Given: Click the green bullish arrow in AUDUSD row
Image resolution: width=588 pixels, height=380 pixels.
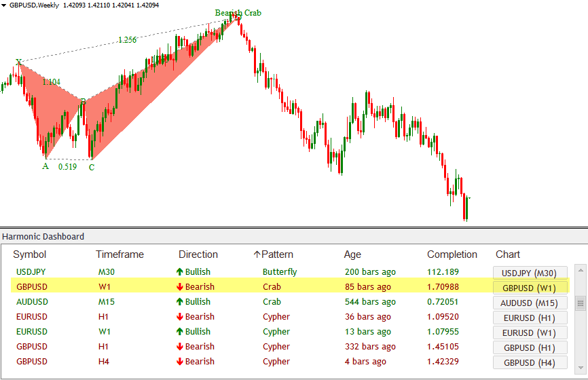Looking at the screenshot, I should pos(179,302).
